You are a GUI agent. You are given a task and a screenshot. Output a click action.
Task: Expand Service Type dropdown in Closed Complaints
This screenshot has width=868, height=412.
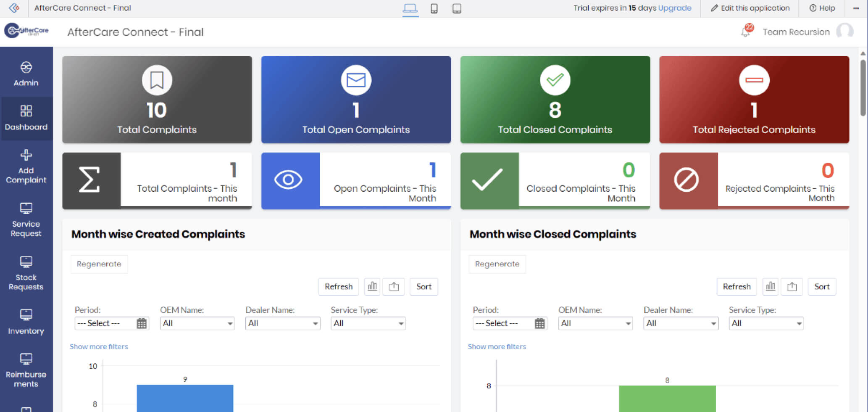point(766,323)
